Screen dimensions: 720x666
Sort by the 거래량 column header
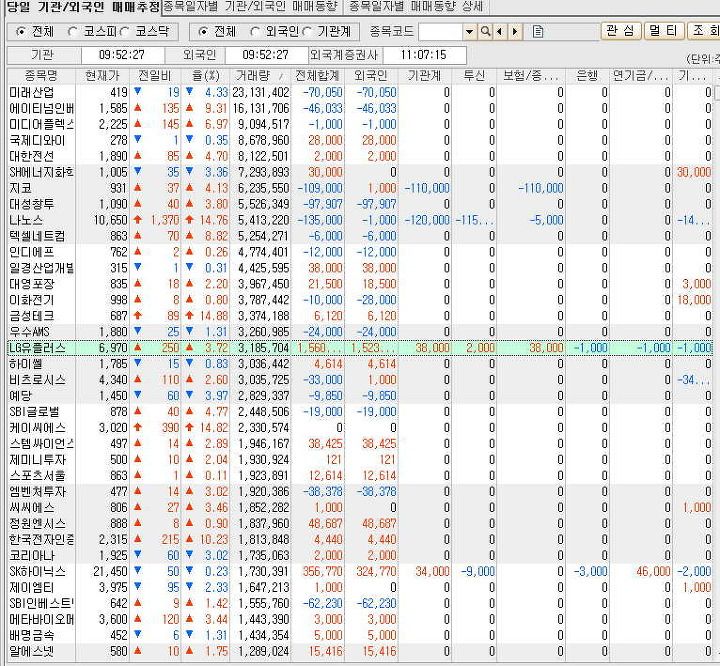coord(259,76)
